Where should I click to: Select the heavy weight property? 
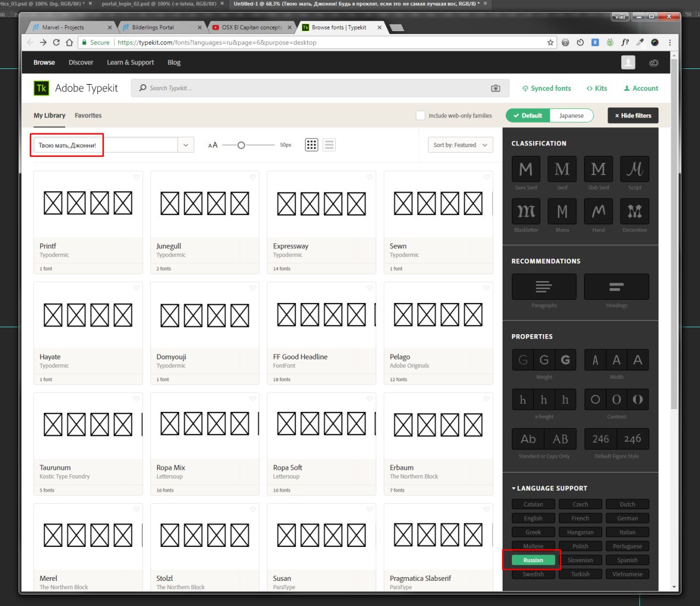click(x=565, y=360)
